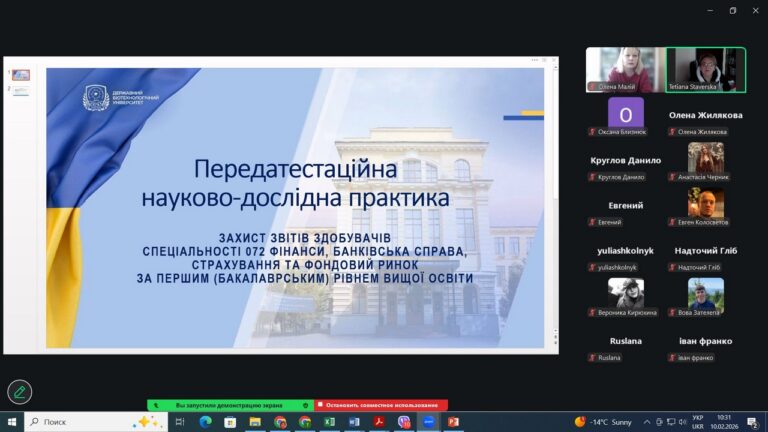Stop screen sharing with the red button

coord(381,405)
